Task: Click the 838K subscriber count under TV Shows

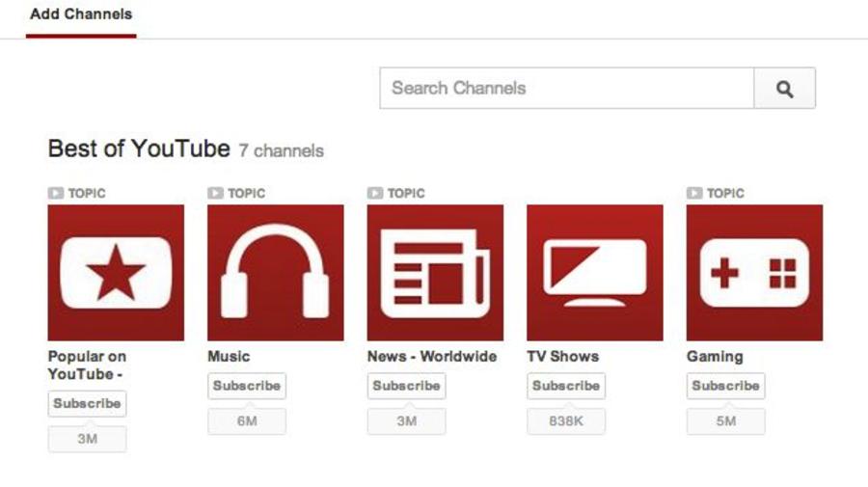Action: pos(566,421)
